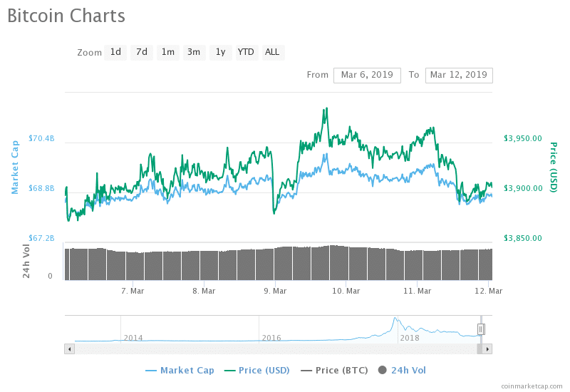The image size is (570, 392).
Task: Click the 12. Mar x-axis label
Action: 489,291
